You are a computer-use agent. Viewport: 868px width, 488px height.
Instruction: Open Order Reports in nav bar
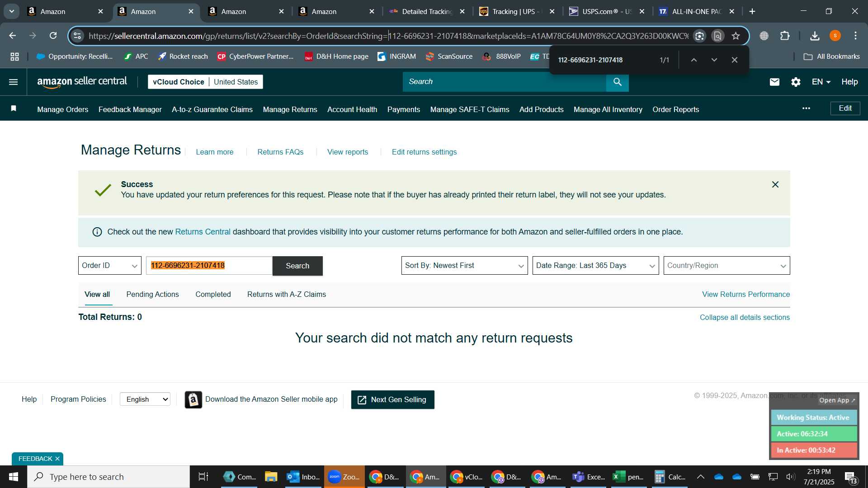676,109
